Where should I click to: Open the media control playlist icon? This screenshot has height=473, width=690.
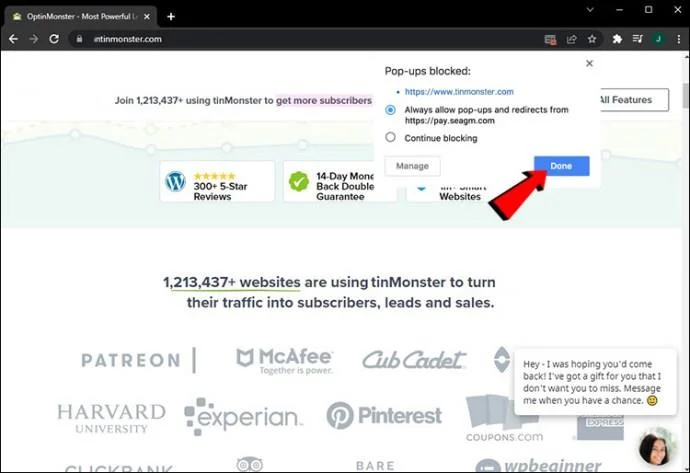tap(638, 39)
